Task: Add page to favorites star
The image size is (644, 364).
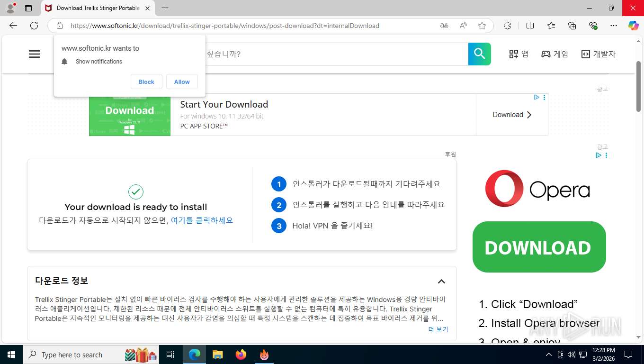Action: [x=482, y=26]
